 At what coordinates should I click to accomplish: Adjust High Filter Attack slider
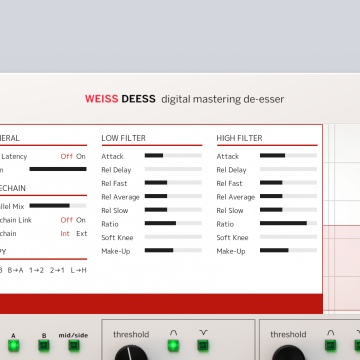pos(288,155)
